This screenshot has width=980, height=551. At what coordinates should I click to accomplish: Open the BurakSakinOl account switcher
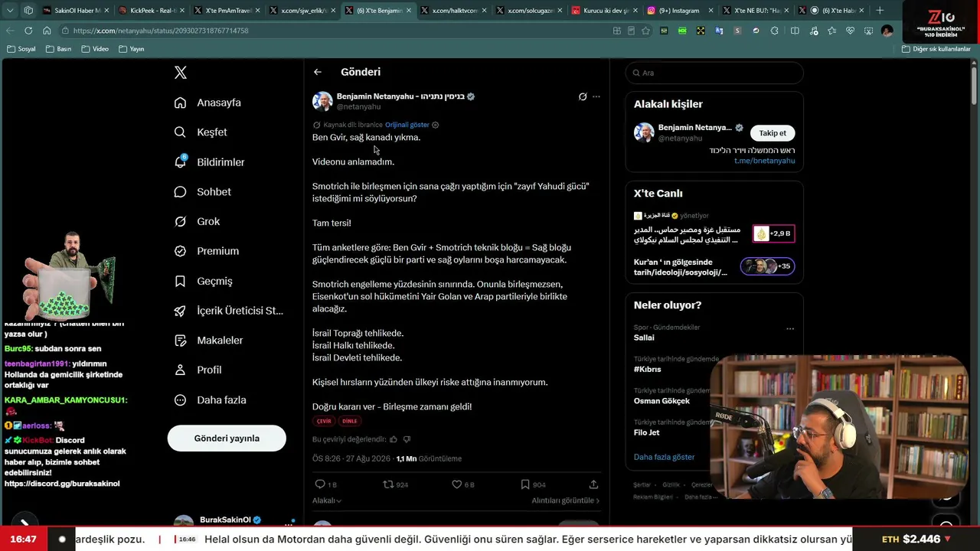tap(233, 523)
